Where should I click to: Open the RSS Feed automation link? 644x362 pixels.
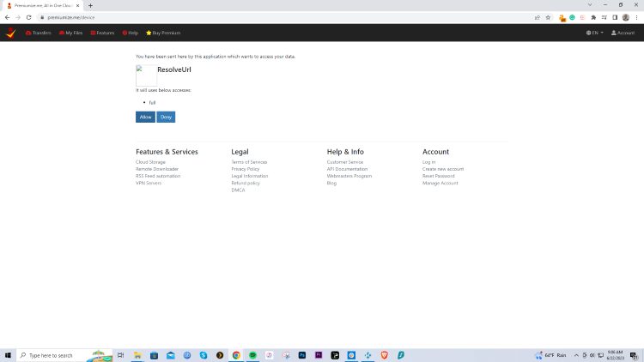158,176
